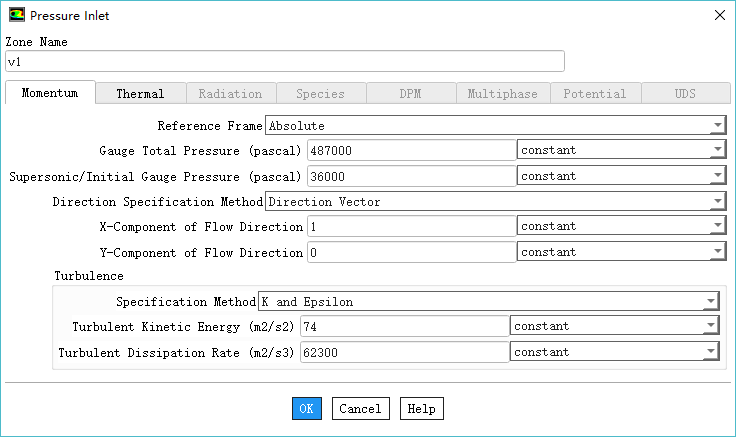The width and height of the screenshot is (736, 437).
Task: Click the Gauge Total Pressure value field
Action: tap(410, 151)
